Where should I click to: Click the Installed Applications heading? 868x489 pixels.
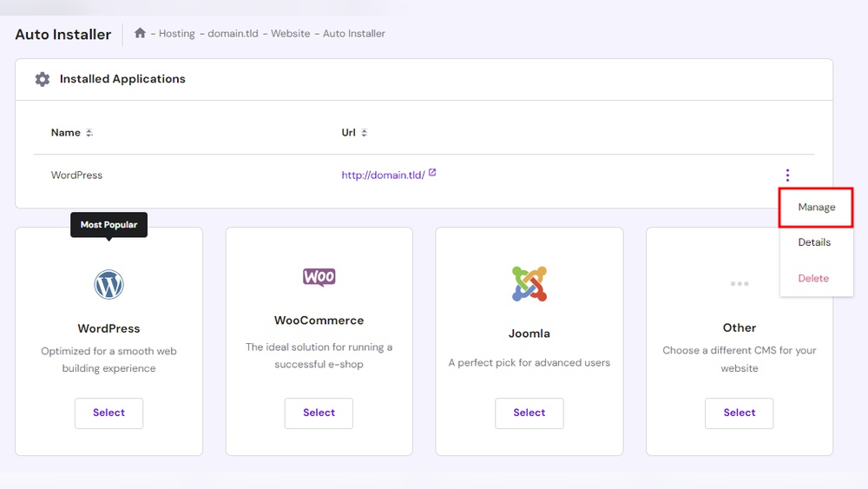pos(122,79)
